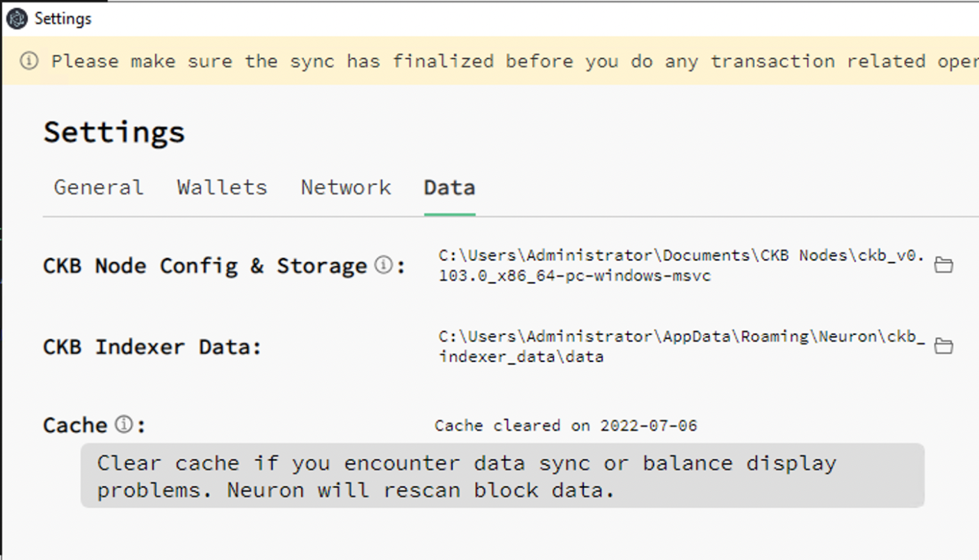Image resolution: width=979 pixels, height=560 pixels.
Task: Open folder for CKB Indexer Data path
Action: [944, 345]
